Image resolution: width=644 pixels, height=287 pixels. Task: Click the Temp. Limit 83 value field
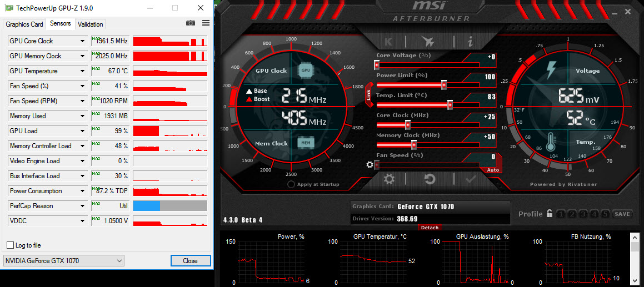(484, 97)
